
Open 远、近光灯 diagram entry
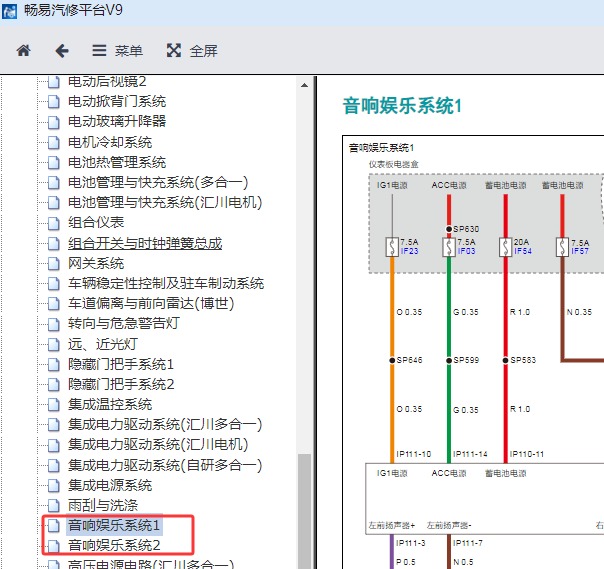click(x=103, y=344)
